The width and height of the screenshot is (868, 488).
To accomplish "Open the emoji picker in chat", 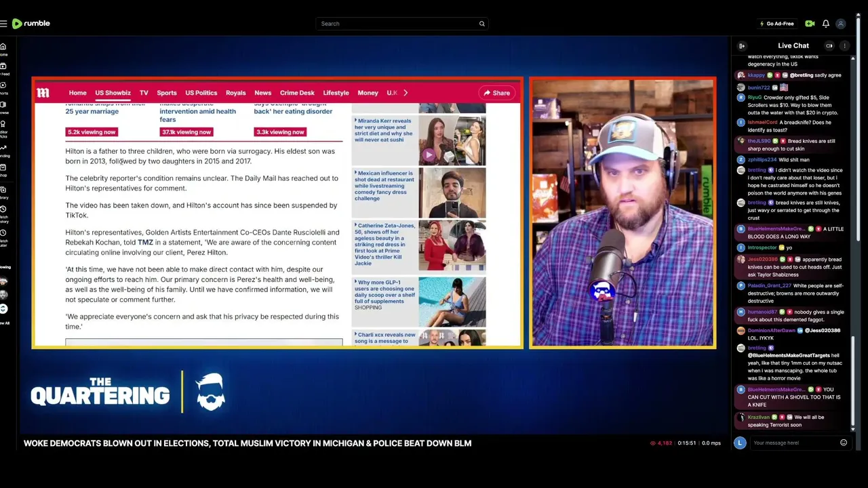I will pyautogui.click(x=844, y=443).
